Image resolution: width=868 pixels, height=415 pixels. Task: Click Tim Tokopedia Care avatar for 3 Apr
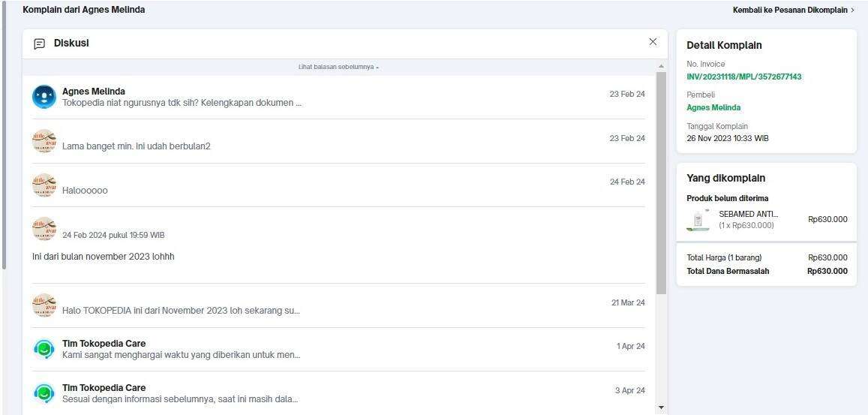coord(44,393)
